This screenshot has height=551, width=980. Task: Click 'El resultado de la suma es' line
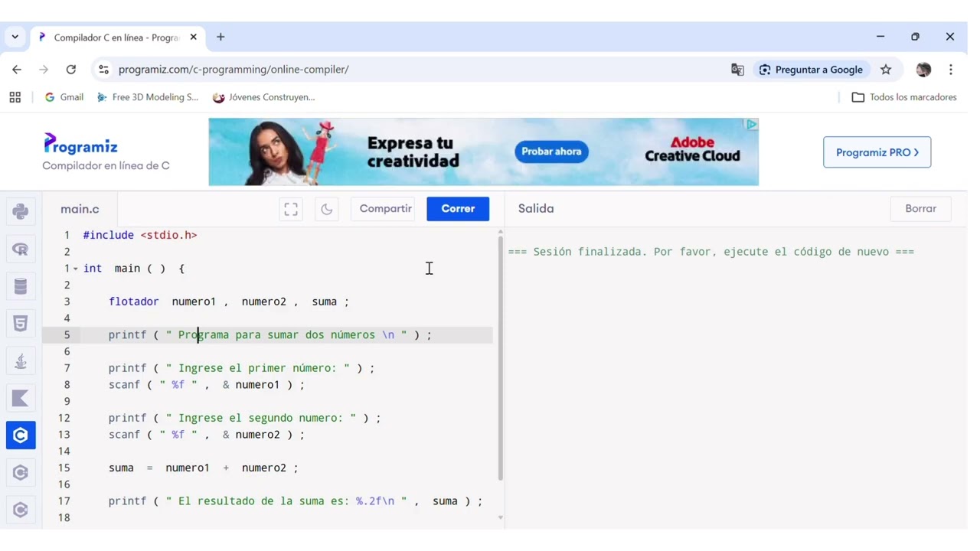coord(296,501)
